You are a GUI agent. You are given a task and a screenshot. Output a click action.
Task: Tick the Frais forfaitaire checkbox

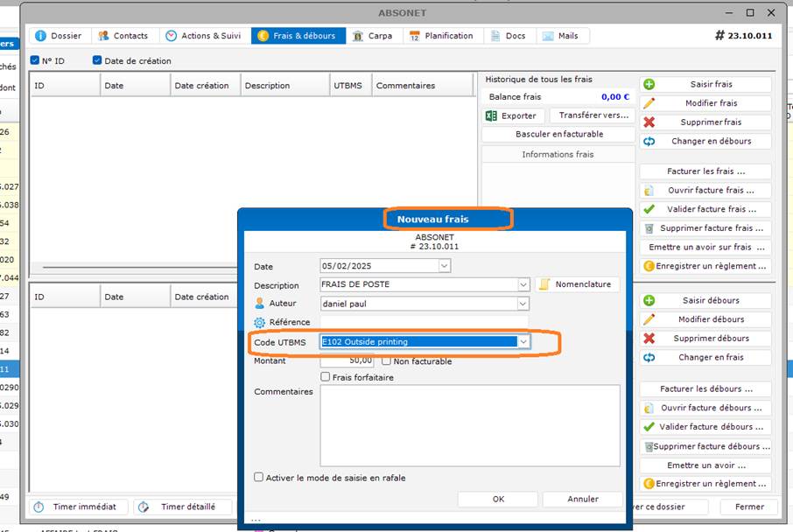tap(326, 377)
